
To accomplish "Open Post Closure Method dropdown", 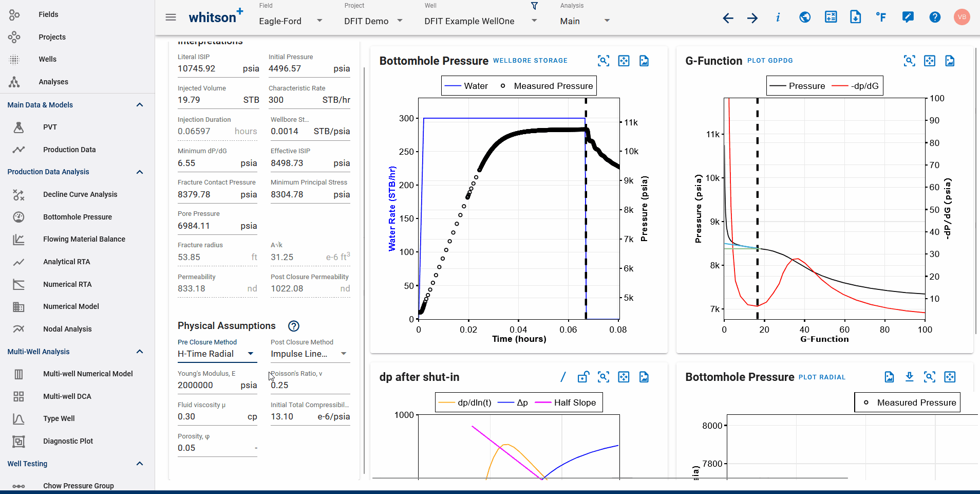I will pyautogui.click(x=310, y=354).
